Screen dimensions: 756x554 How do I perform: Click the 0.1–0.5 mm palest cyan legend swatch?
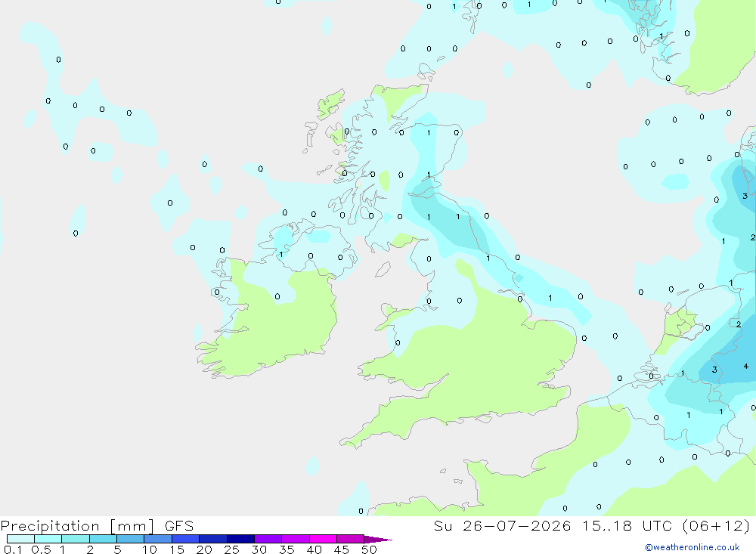click(20, 539)
